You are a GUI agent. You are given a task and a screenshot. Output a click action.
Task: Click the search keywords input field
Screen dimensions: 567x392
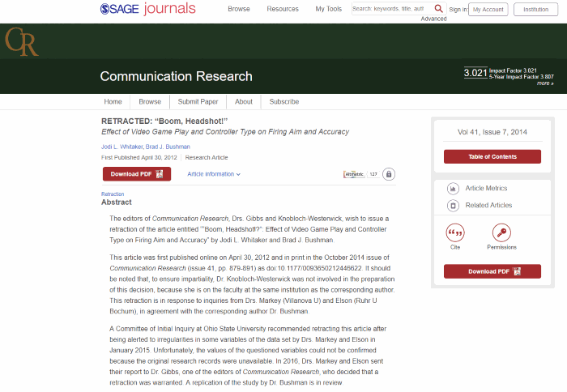[392, 9]
